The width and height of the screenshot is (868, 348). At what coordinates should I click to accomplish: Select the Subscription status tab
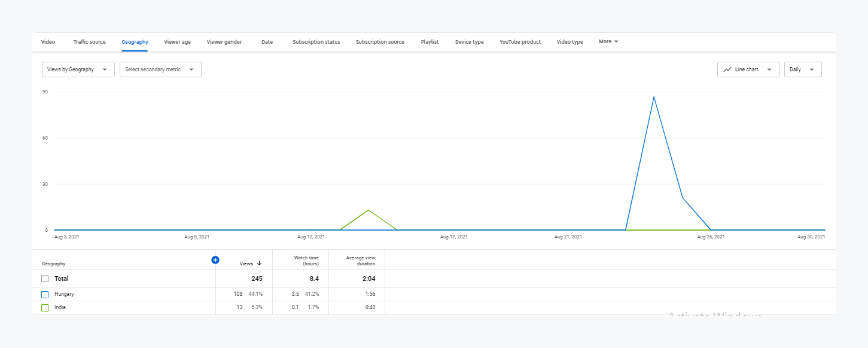pyautogui.click(x=316, y=42)
